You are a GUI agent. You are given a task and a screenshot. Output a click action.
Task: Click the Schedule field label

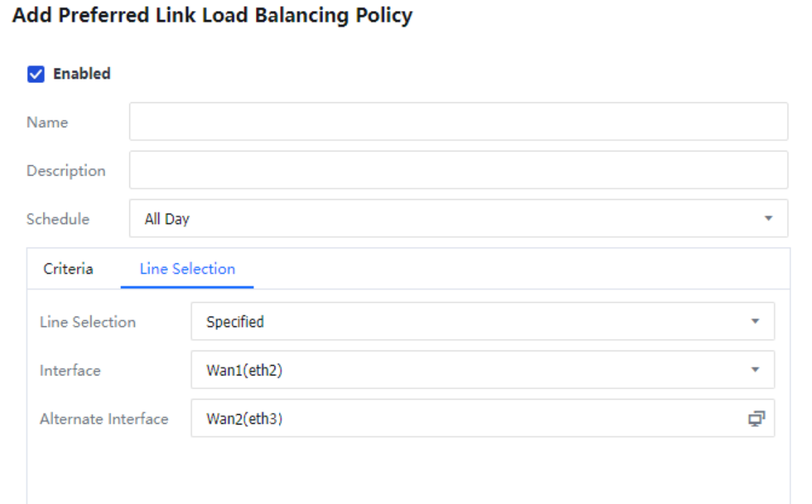point(58,219)
